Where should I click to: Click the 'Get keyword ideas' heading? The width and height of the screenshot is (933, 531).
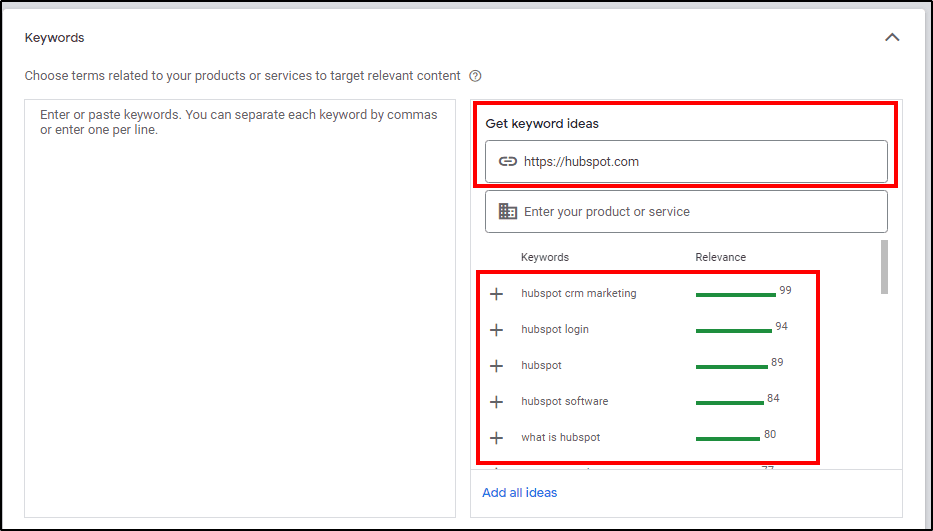click(542, 124)
